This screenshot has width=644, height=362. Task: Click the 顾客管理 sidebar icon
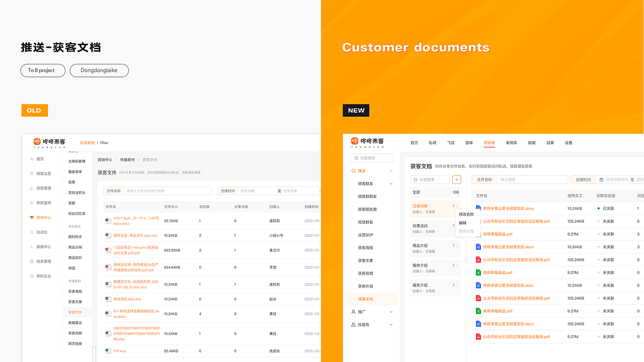[32, 188]
